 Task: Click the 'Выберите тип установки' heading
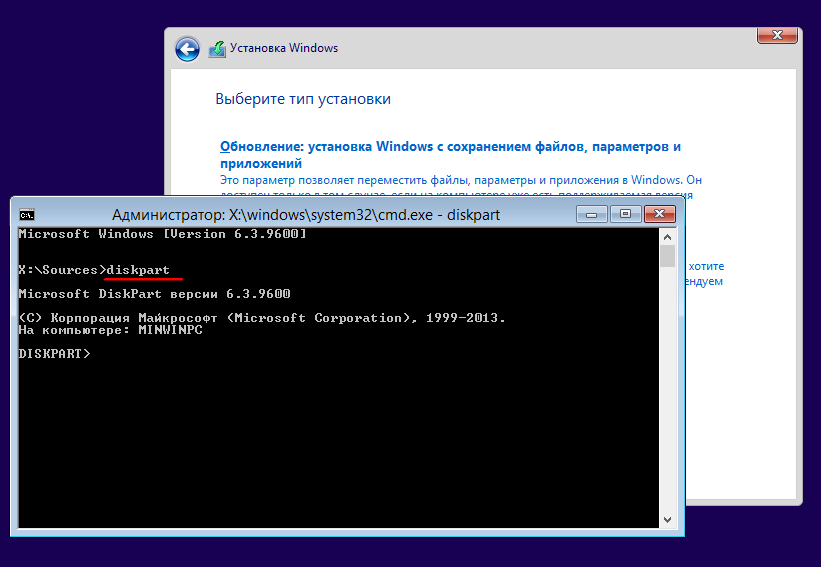click(303, 99)
